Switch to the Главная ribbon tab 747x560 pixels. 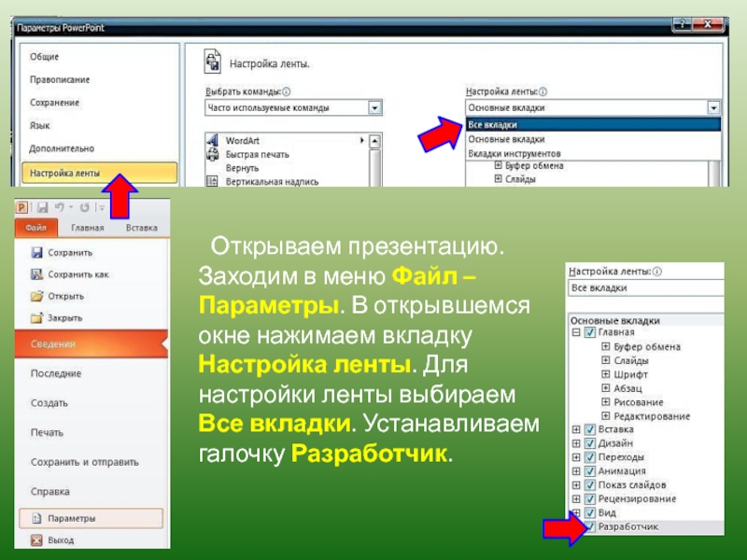(88, 228)
